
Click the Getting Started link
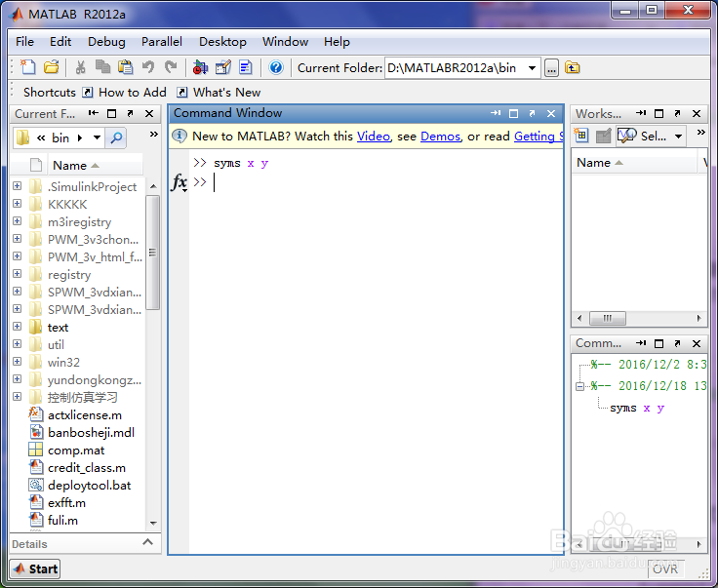pos(538,137)
